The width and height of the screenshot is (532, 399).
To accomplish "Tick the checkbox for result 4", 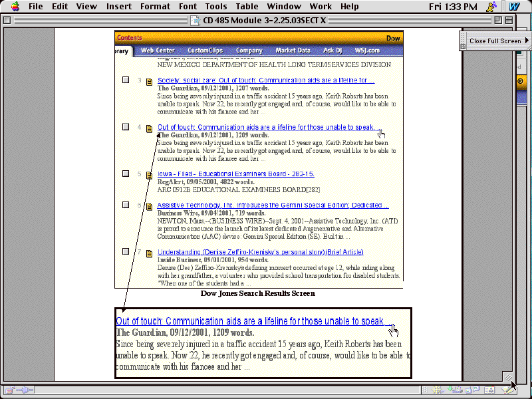I will coord(126,126).
